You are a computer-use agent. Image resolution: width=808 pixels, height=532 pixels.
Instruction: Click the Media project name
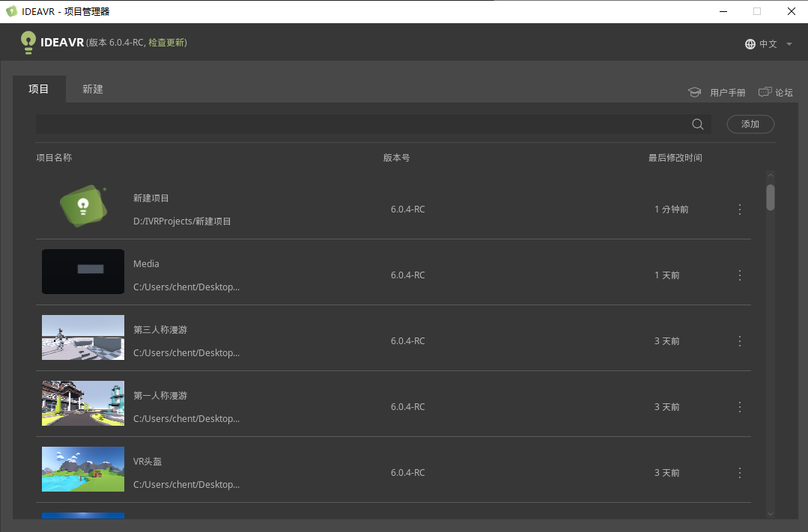(x=146, y=263)
